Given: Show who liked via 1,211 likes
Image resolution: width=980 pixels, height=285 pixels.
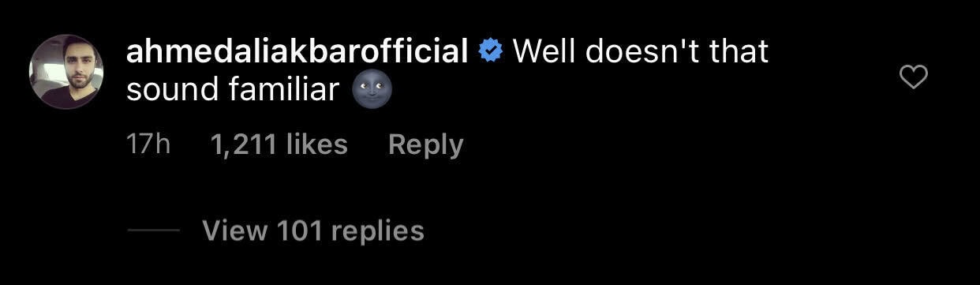Looking at the screenshot, I should click(279, 144).
